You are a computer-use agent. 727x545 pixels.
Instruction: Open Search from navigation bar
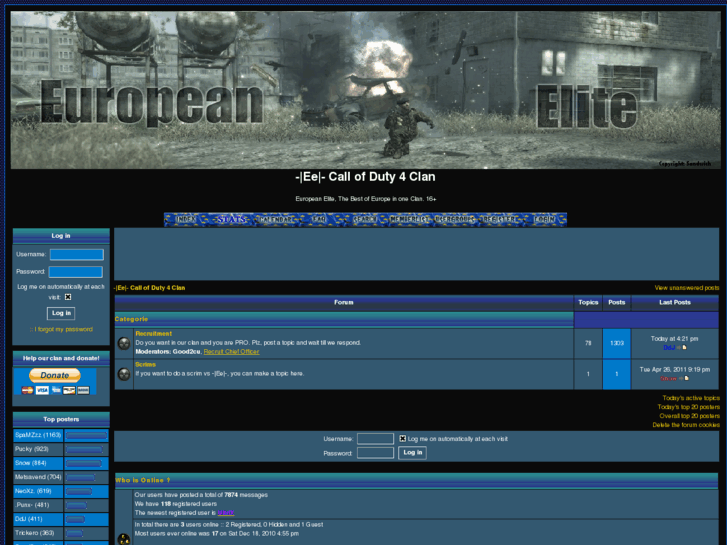(365, 219)
